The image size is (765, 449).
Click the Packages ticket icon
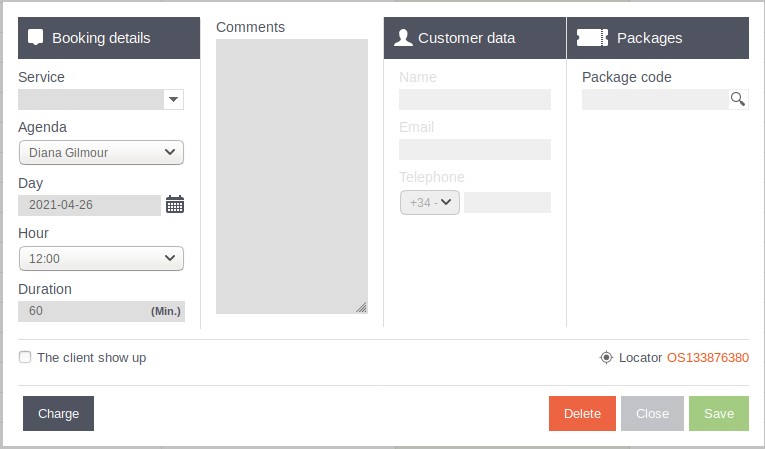point(592,38)
